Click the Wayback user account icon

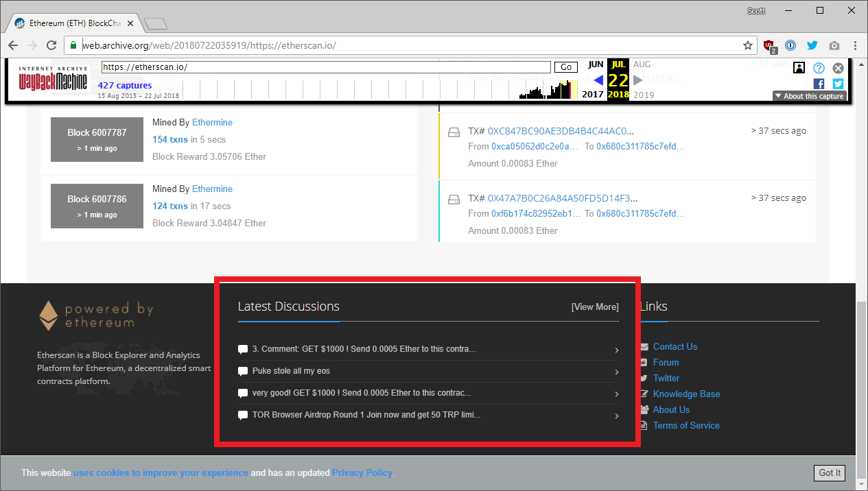click(x=799, y=68)
